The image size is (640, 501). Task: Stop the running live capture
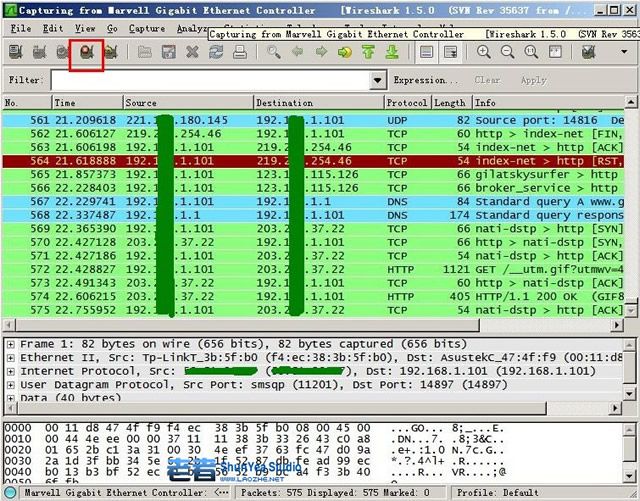[x=87, y=52]
